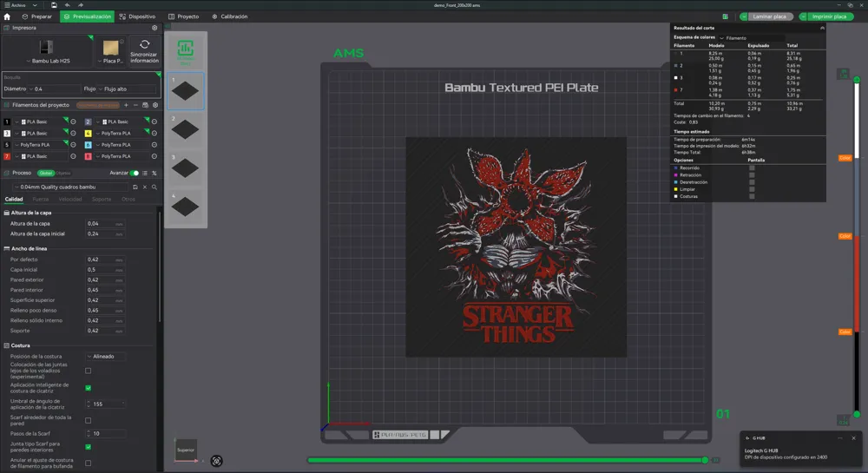The height and width of the screenshot is (473, 868).
Task: Open the Bambu Lab H2S printer dropdown
Action: pyautogui.click(x=48, y=61)
